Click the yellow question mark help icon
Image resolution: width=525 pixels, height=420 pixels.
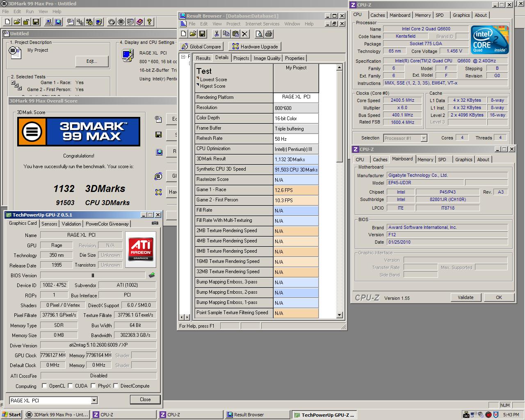[149, 22]
